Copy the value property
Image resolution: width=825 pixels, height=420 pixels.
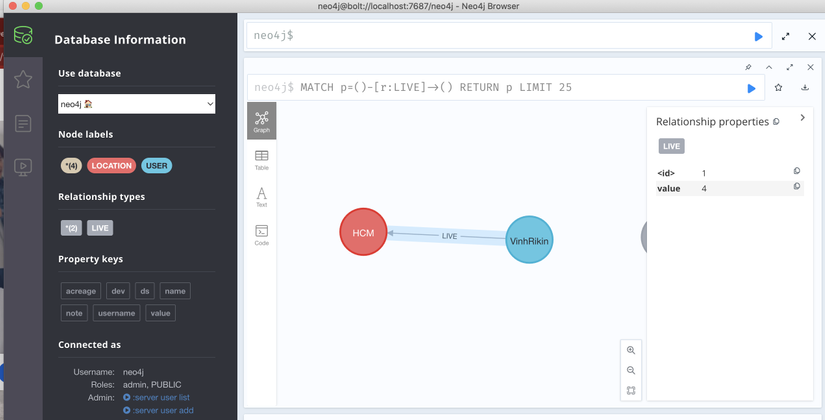[797, 186]
